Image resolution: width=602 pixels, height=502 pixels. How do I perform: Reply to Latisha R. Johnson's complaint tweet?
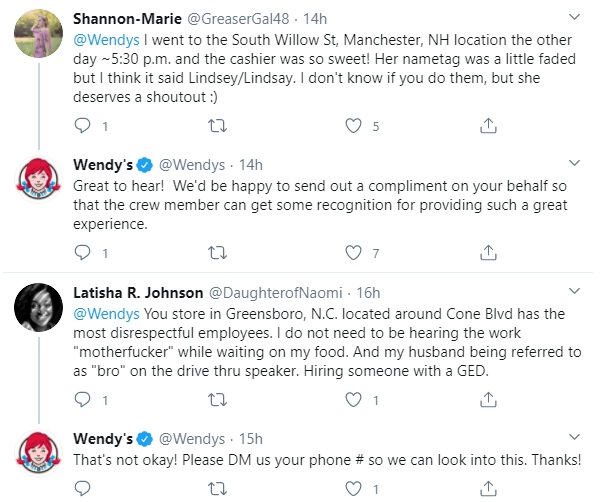[82, 400]
